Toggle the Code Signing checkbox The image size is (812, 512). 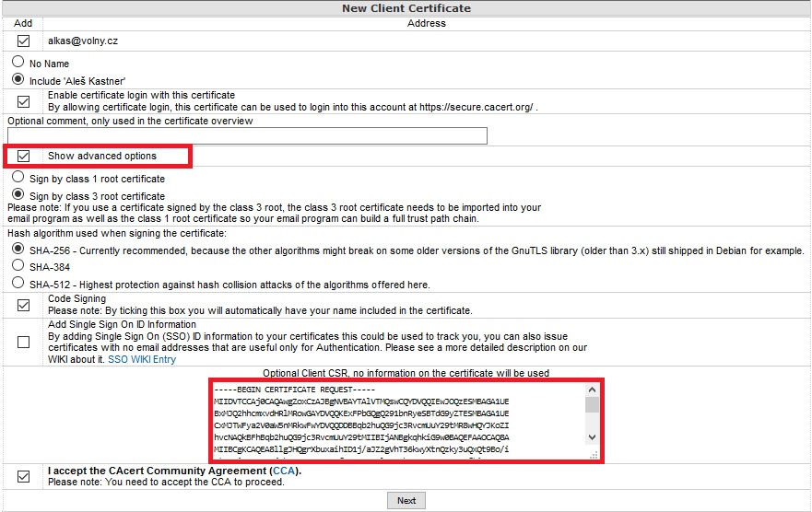point(23,305)
